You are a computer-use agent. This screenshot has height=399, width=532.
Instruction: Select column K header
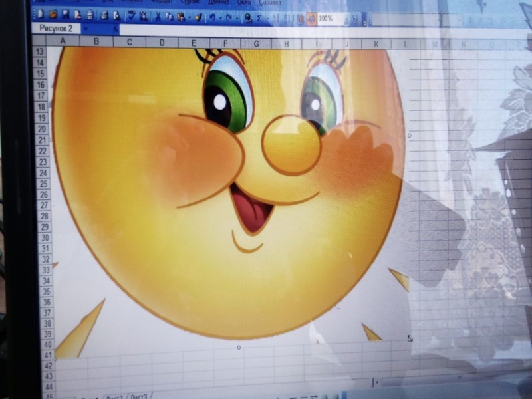click(x=376, y=44)
